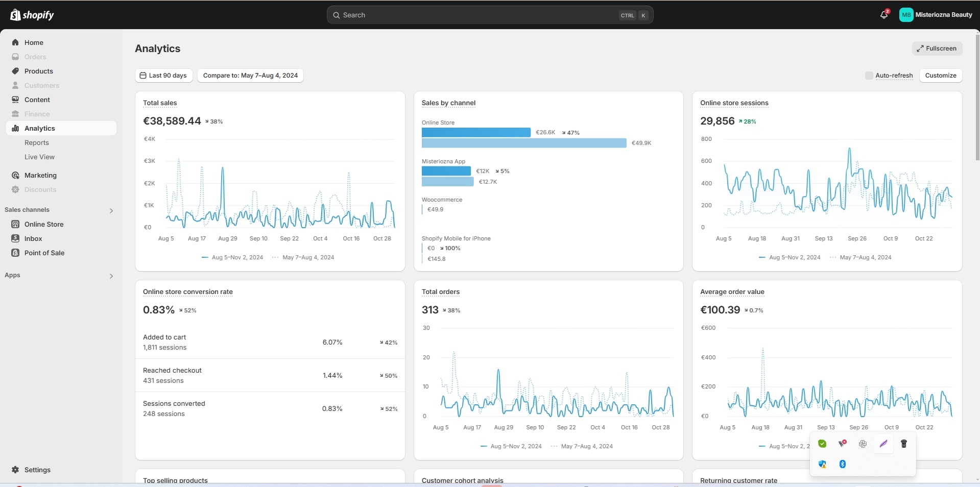Open Reports in the sidebar
980x487 pixels.
click(x=37, y=142)
